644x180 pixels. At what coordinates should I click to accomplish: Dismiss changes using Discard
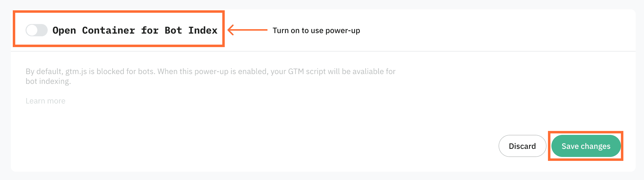[522, 146]
